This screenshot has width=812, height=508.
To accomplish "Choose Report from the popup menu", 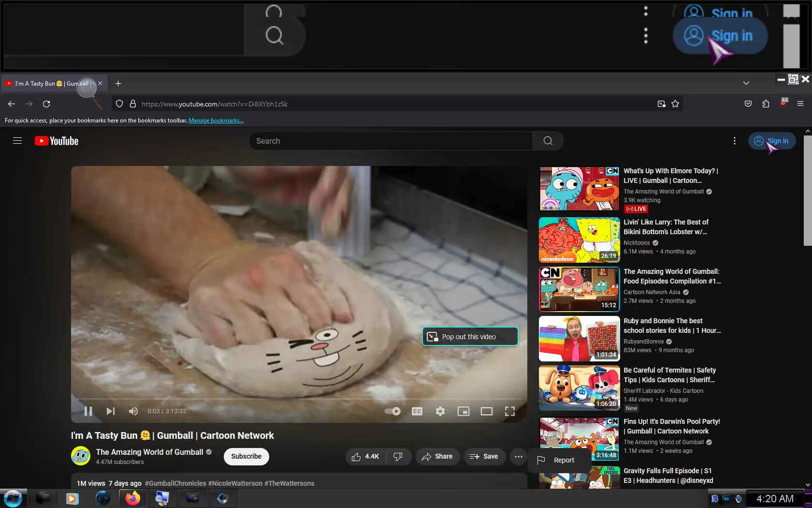I will (559, 460).
